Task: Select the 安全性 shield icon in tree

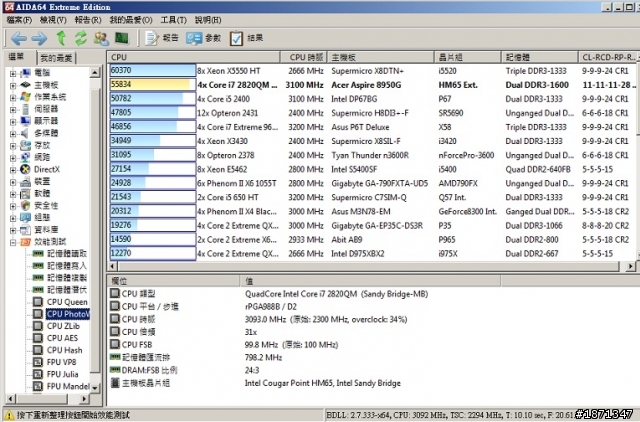Action: click(25, 205)
